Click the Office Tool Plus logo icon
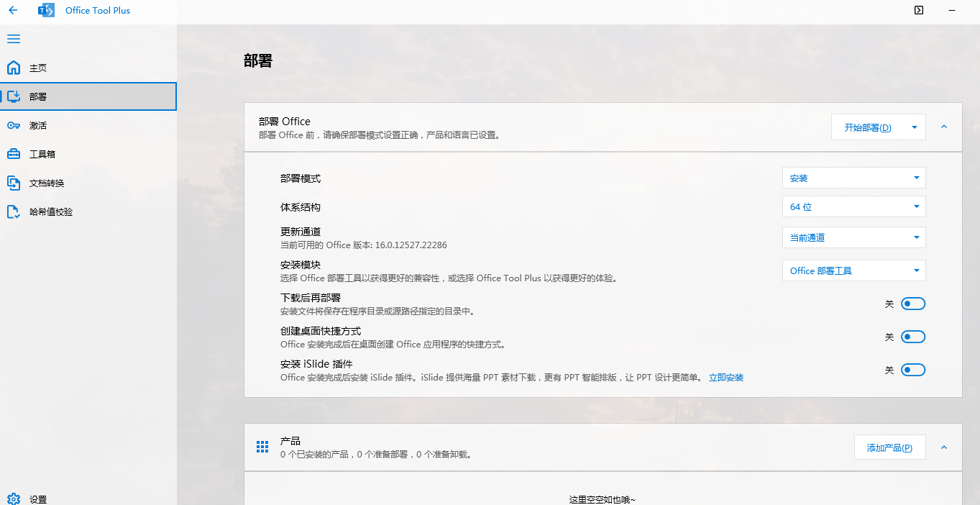The image size is (980, 505). point(46,10)
